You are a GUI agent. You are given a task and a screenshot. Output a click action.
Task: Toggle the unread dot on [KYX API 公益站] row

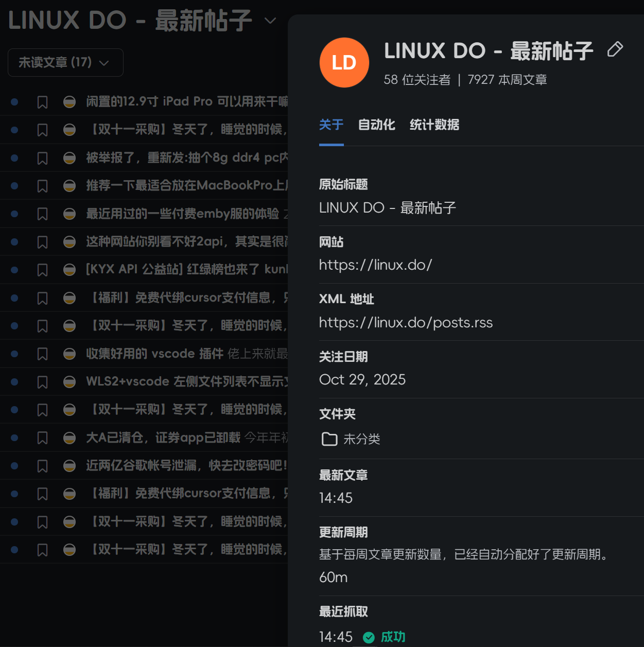tap(14, 270)
